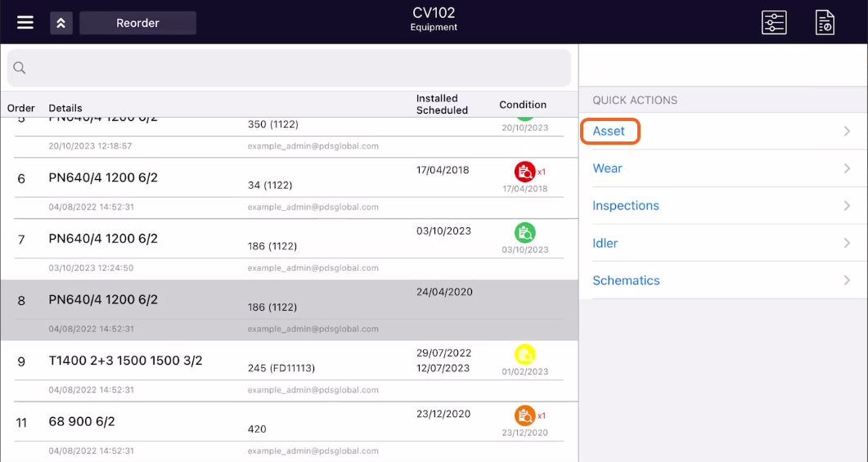Open the filter sliders icon
The height and width of the screenshot is (462, 868).
point(774,23)
